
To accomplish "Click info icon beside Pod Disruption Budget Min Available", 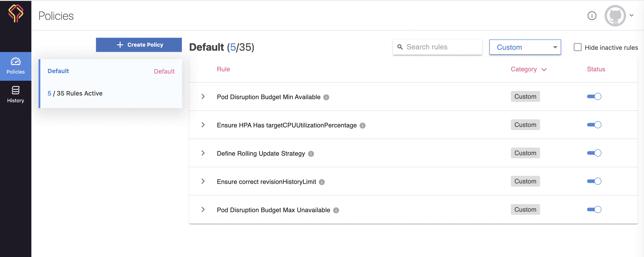I will click(326, 97).
